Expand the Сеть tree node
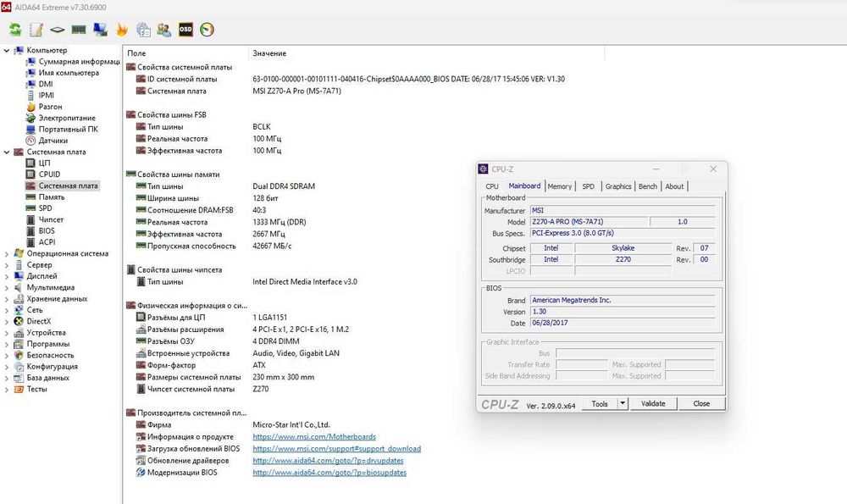This screenshot has height=504, width=847. 7,311
